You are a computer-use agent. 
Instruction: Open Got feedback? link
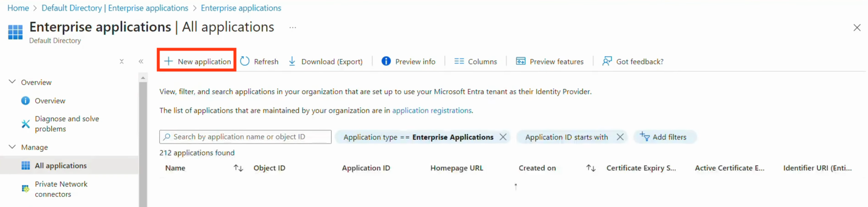pyautogui.click(x=633, y=61)
